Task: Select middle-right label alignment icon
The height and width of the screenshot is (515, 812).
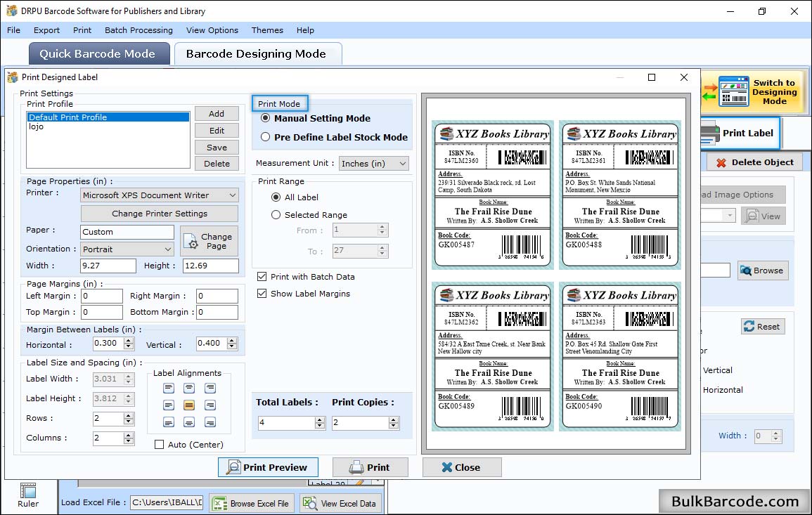Action: 210,405
